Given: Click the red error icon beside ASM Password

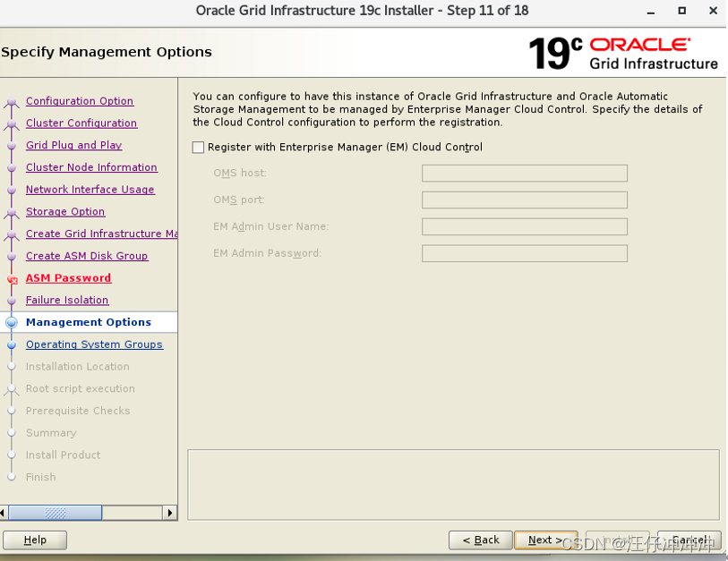Looking at the screenshot, I should pos(13,280).
